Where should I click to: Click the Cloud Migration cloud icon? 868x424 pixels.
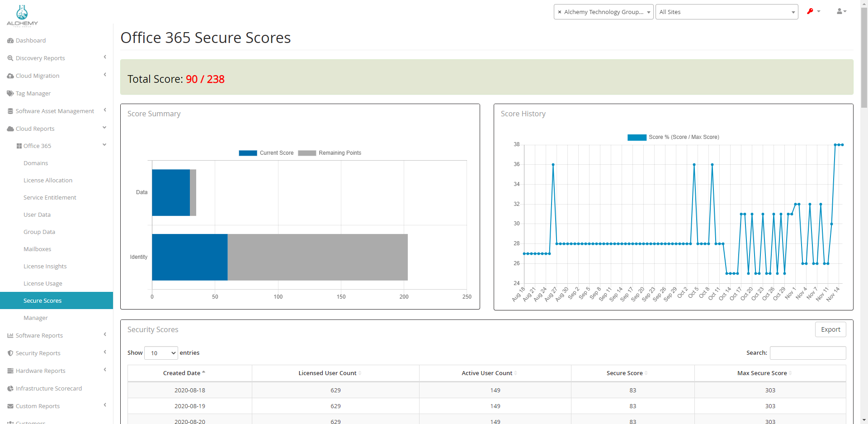[x=10, y=76]
